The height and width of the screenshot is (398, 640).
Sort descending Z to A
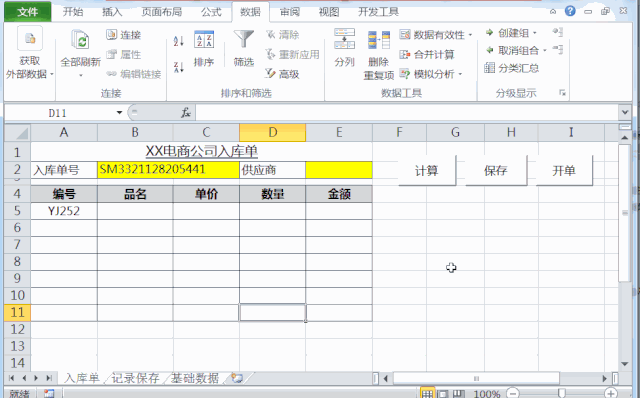pyautogui.click(x=179, y=67)
